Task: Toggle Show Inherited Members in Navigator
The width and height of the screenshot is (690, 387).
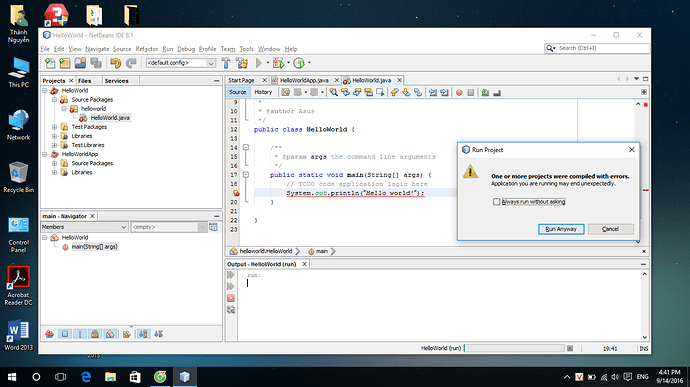Action: point(49,334)
